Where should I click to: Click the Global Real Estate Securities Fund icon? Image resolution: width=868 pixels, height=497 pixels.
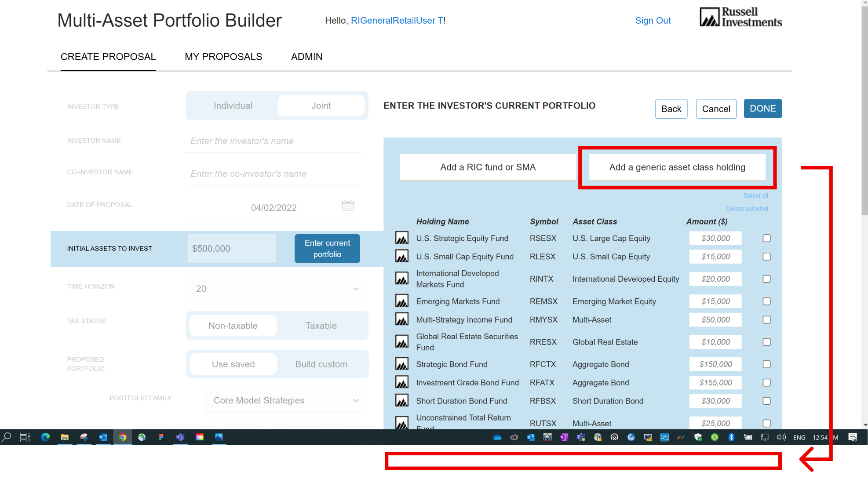tap(401, 342)
